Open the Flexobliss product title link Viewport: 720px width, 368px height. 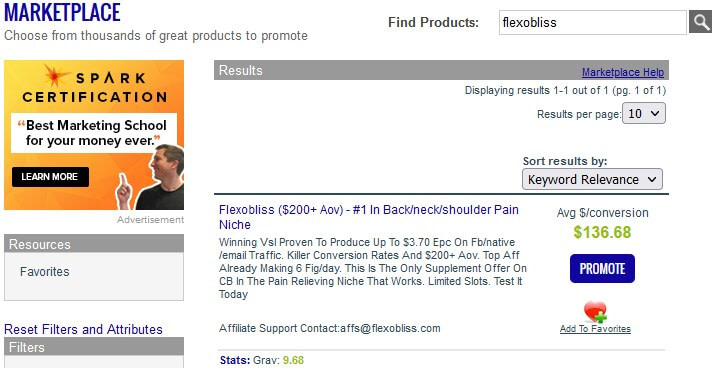tap(369, 217)
